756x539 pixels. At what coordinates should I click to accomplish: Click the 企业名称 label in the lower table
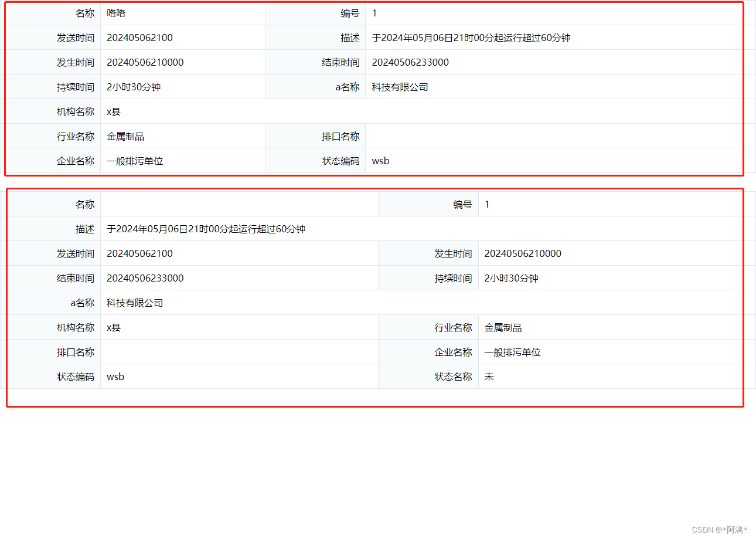[453, 352]
